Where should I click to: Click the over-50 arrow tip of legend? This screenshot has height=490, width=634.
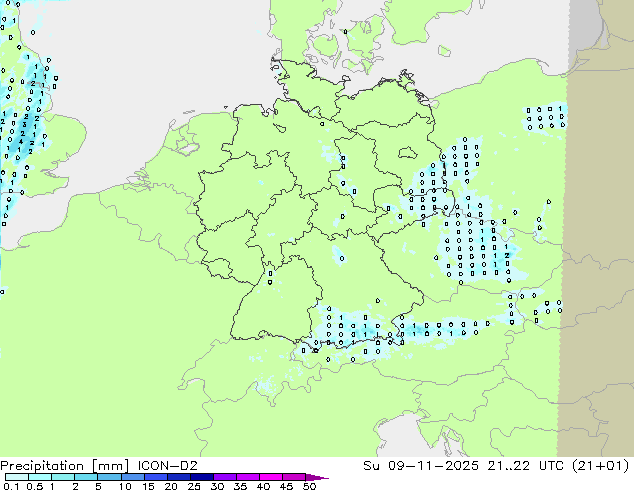(317, 477)
